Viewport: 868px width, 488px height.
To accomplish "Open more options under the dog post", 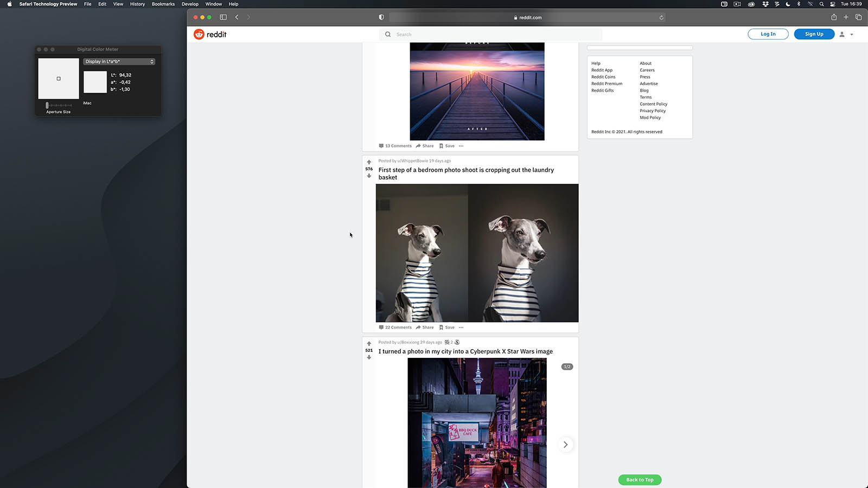I will (x=461, y=328).
